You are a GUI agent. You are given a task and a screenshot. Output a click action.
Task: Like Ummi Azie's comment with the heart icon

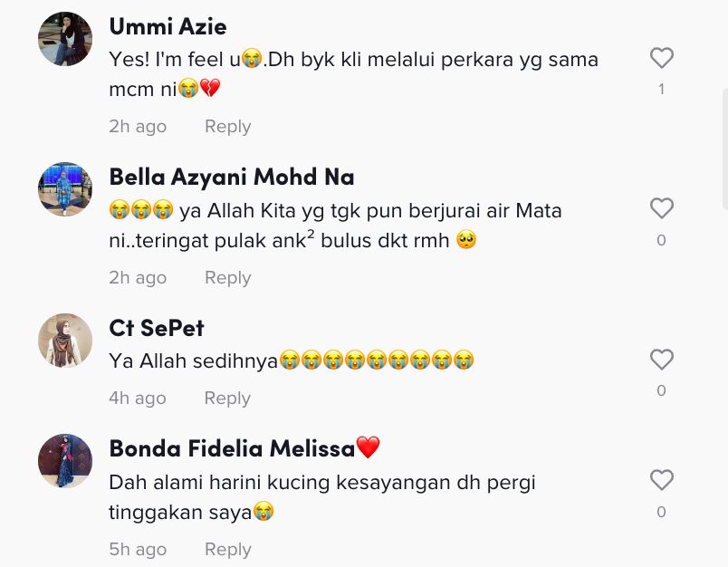click(x=661, y=58)
